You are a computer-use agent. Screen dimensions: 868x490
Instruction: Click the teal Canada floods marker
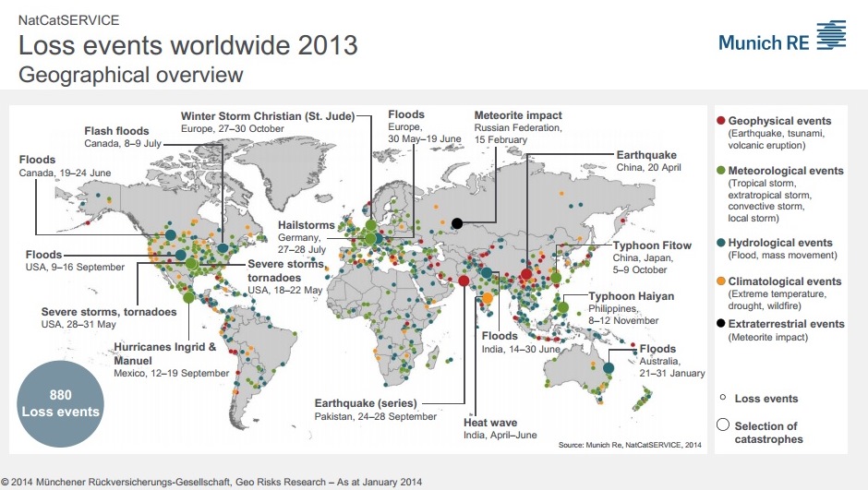(x=170, y=235)
